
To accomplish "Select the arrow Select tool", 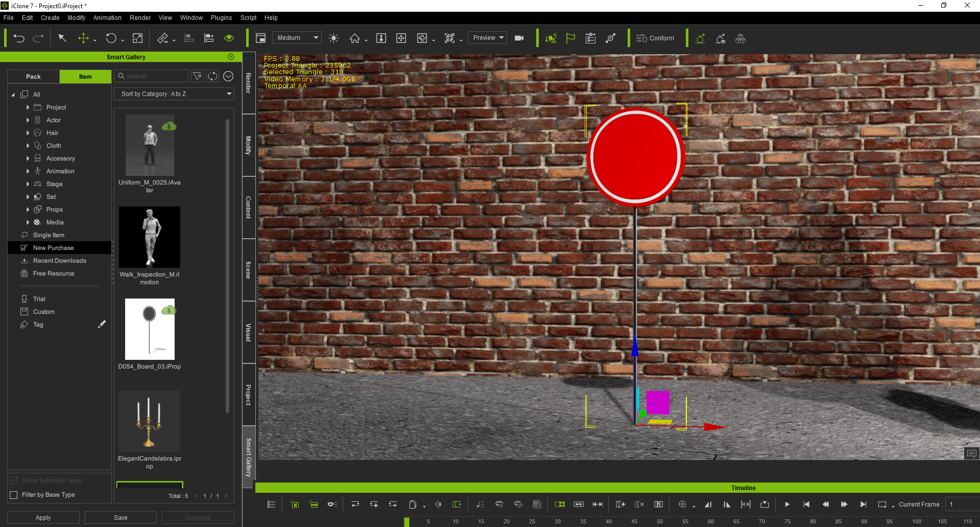I will click(62, 38).
